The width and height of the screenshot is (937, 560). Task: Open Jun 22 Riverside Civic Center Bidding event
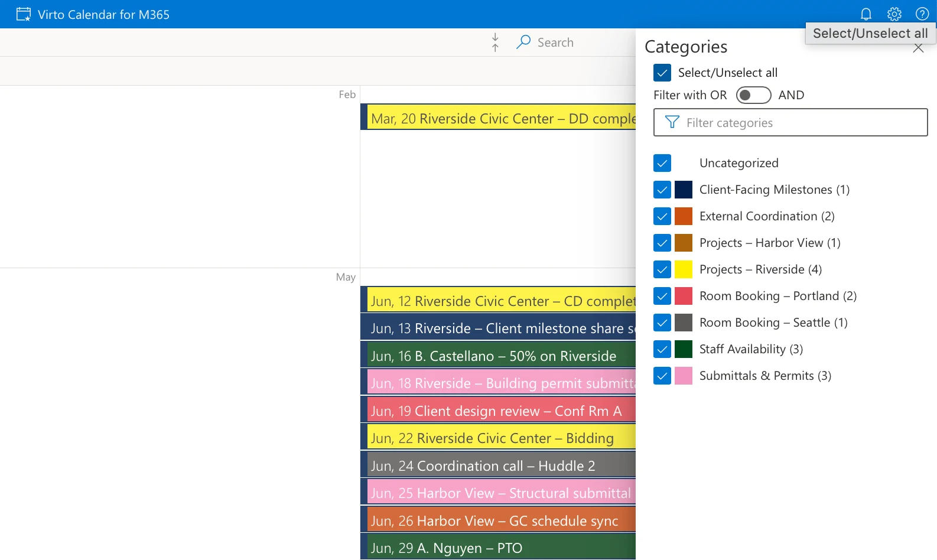498,437
